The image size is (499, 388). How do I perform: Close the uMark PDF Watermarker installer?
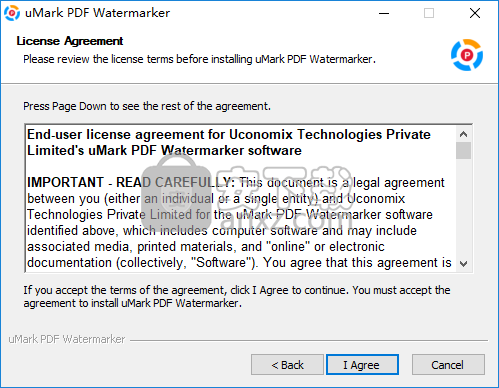pyautogui.click(x=475, y=13)
